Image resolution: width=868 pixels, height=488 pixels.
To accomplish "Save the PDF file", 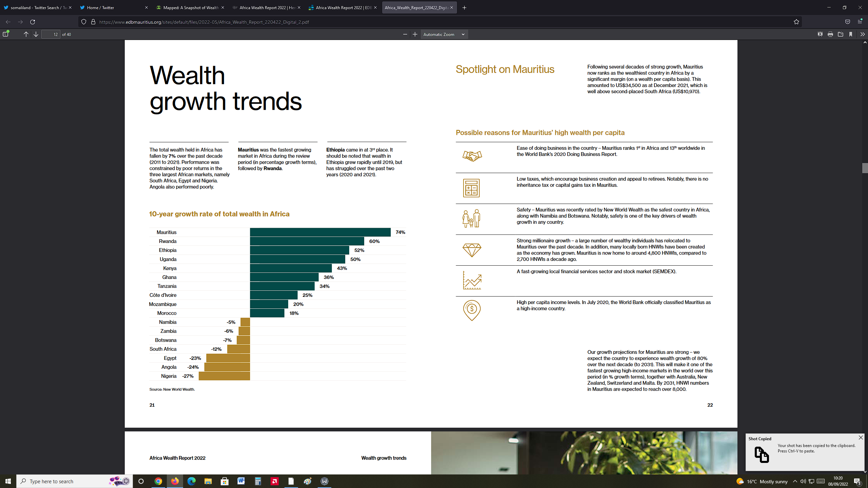I will tap(840, 34).
